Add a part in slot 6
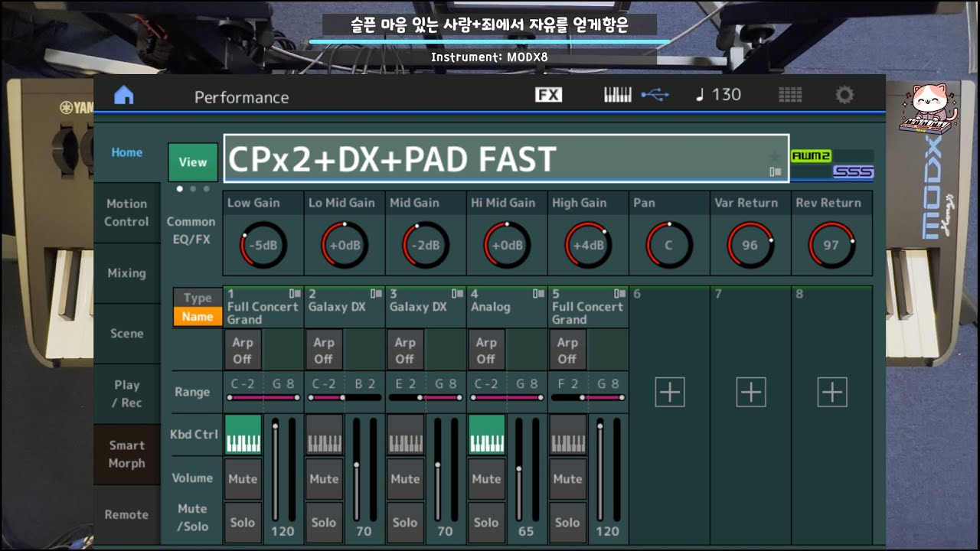 (x=669, y=392)
